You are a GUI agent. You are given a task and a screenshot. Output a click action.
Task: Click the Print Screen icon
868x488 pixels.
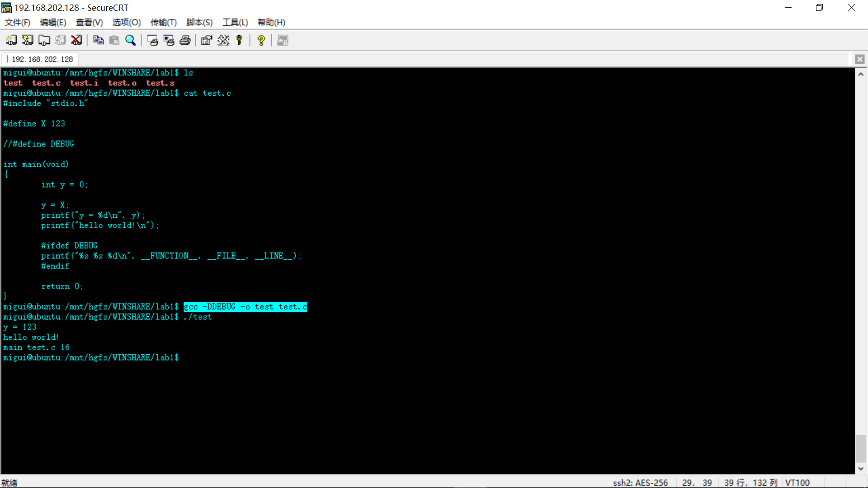(x=152, y=40)
